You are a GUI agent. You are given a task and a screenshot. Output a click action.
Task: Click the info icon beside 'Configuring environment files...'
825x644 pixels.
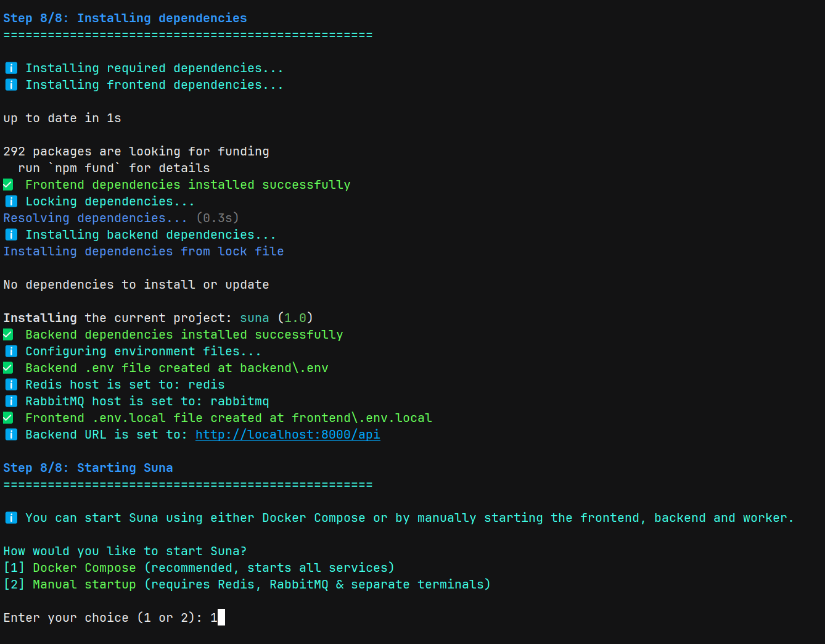tap(11, 351)
